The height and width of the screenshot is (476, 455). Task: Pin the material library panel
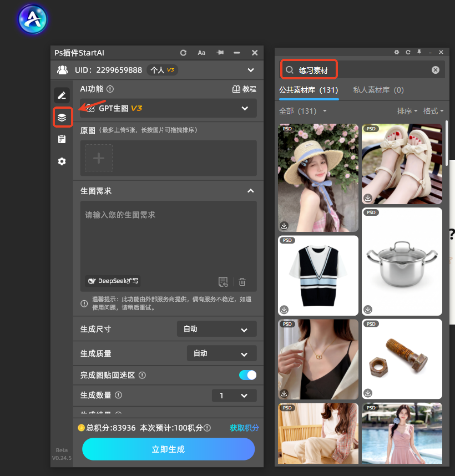pyautogui.click(x=419, y=52)
